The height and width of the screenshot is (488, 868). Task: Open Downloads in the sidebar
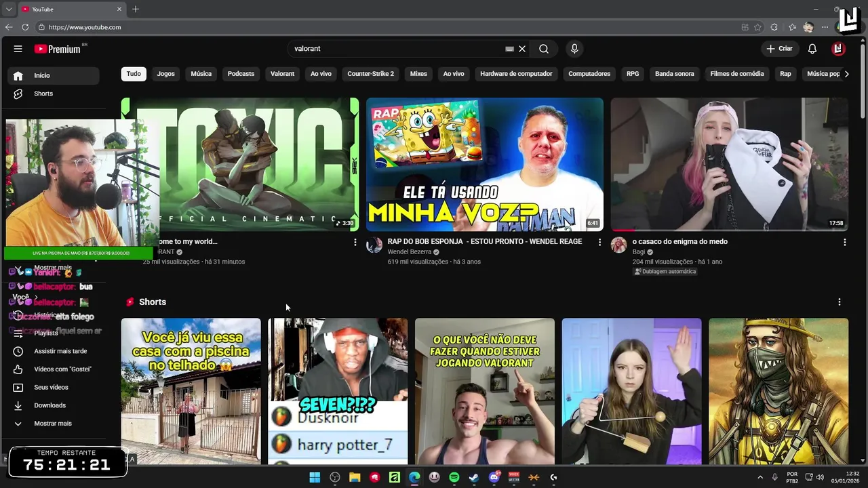(x=54, y=405)
